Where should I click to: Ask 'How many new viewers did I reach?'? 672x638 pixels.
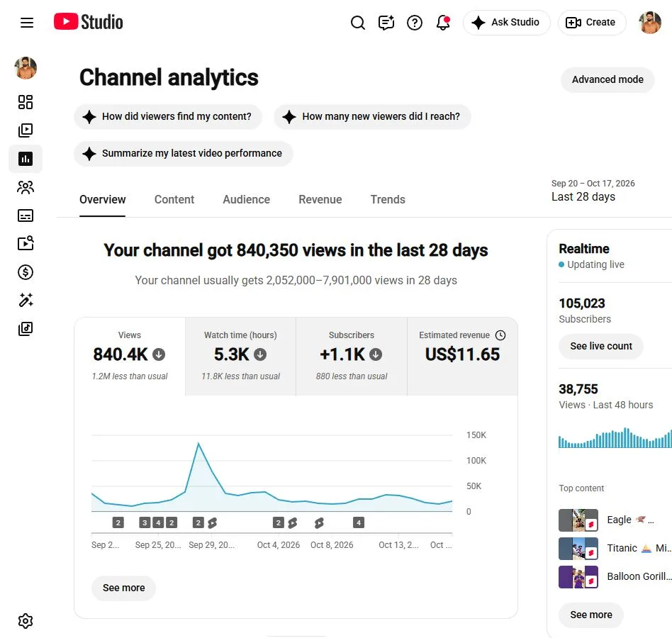pyautogui.click(x=372, y=116)
